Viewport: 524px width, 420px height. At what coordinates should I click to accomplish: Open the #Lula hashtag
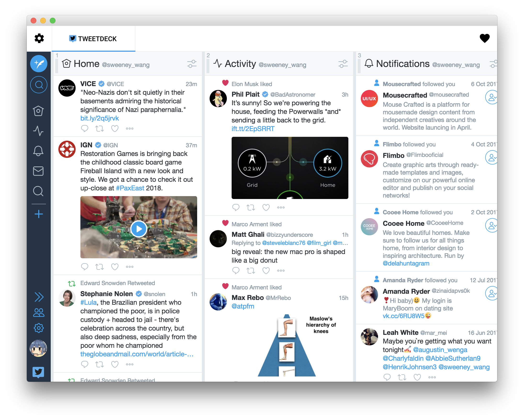click(x=89, y=302)
